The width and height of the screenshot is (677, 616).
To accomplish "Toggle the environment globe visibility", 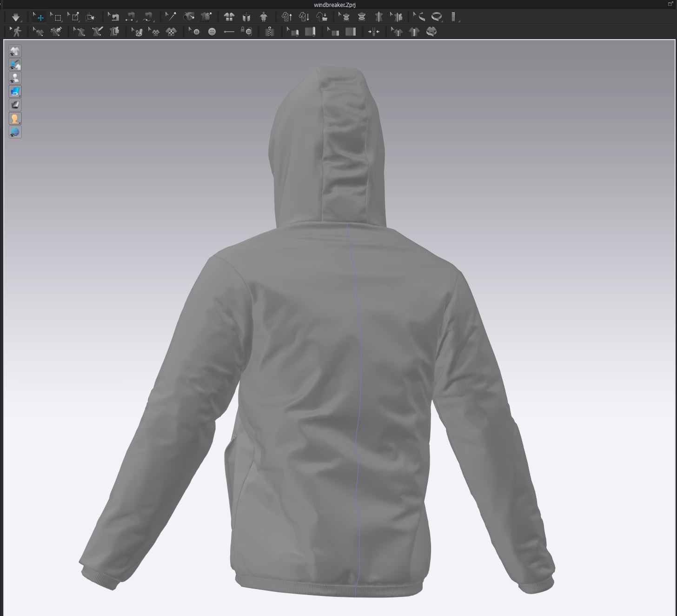I will [x=14, y=132].
